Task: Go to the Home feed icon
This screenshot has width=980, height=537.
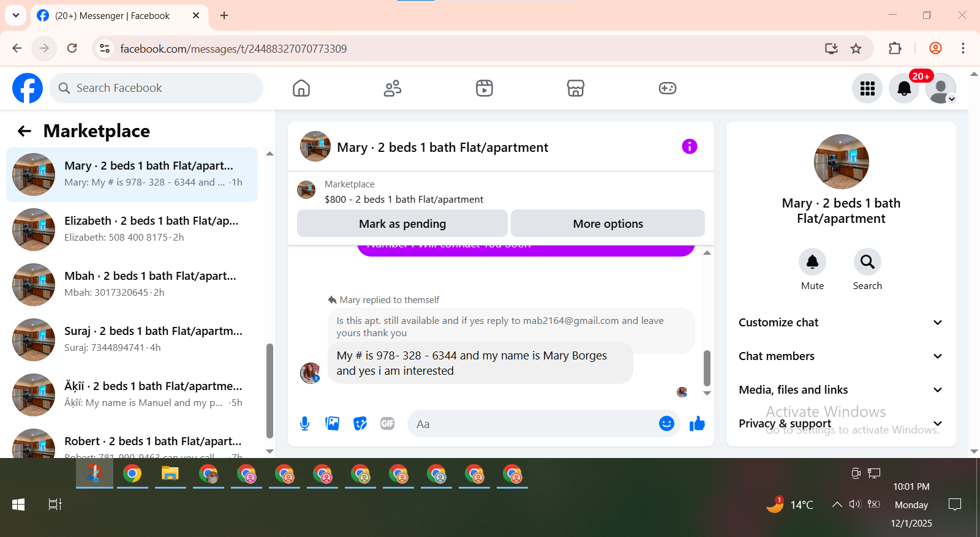Action: [301, 88]
